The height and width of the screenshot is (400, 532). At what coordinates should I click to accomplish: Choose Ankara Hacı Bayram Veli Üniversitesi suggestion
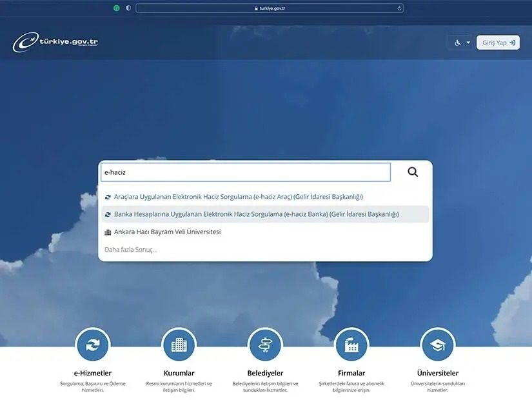point(167,232)
